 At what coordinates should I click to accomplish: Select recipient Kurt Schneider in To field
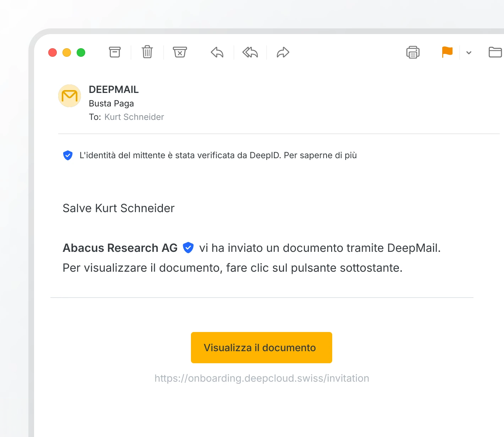pyautogui.click(x=134, y=117)
